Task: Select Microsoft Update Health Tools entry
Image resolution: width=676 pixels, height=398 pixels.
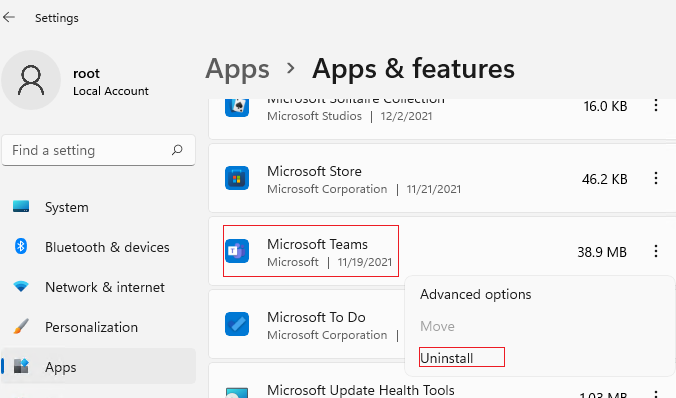Action: 361,390
